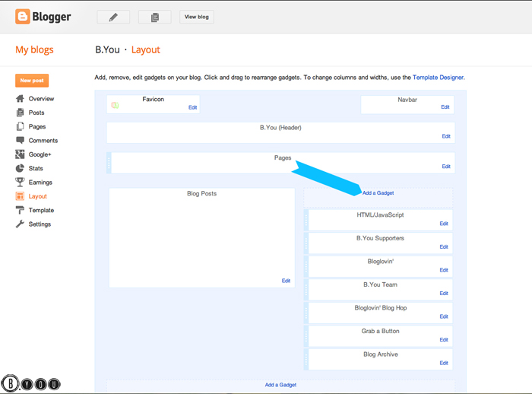Image resolution: width=532 pixels, height=394 pixels.
Task: Click the B.You blog name heading
Action: point(108,49)
